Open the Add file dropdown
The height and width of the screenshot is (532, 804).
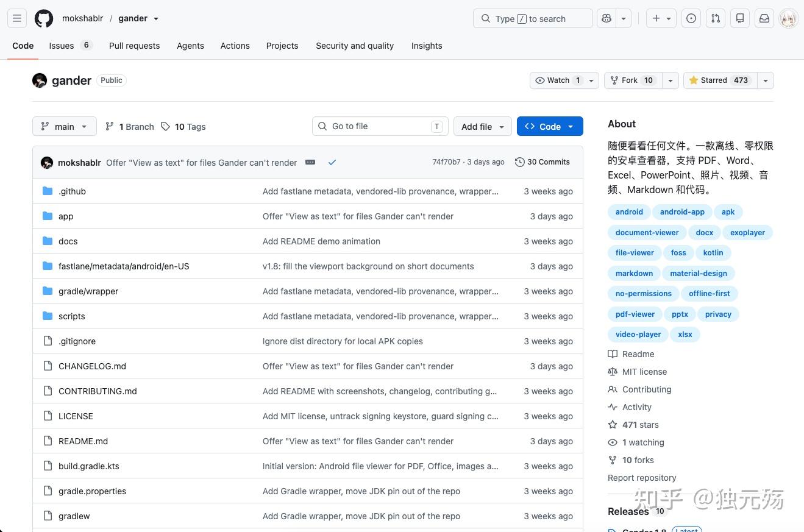[483, 126]
